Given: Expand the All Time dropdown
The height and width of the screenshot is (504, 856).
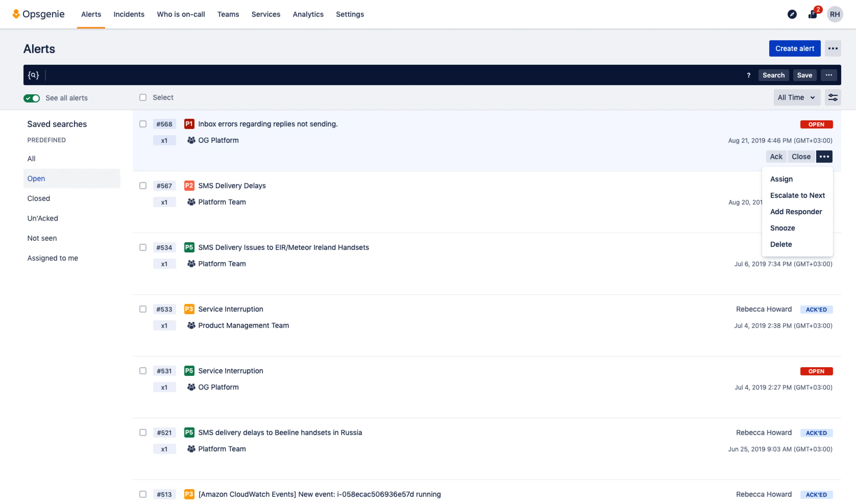Looking at the screenshot, I should click(796, 97).
